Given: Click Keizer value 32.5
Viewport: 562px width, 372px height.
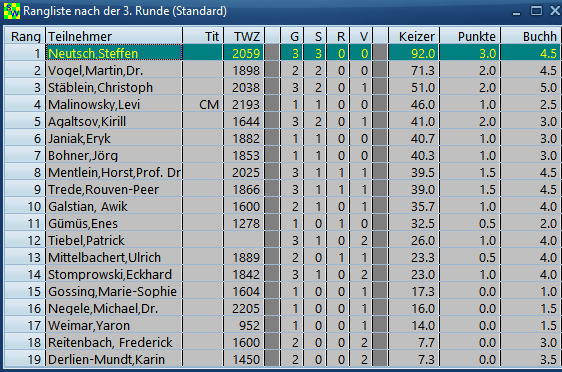Looking at the screenshot, I should 414,224.
